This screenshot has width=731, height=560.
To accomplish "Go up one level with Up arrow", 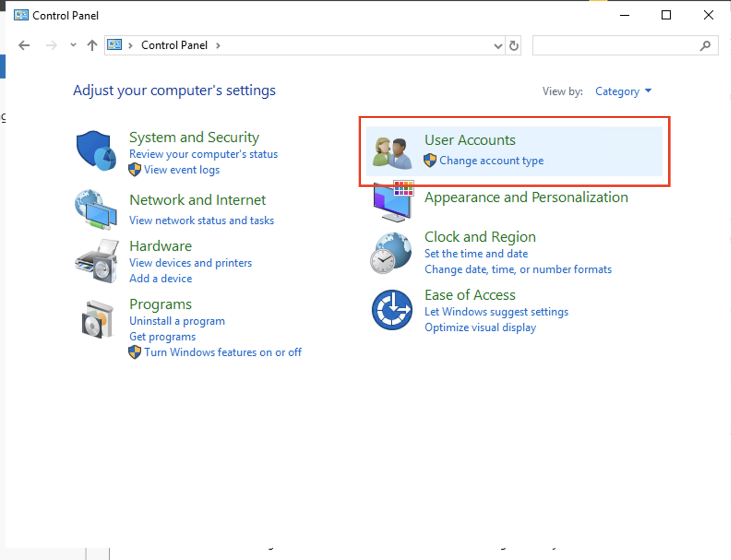I will coord(92,45).
